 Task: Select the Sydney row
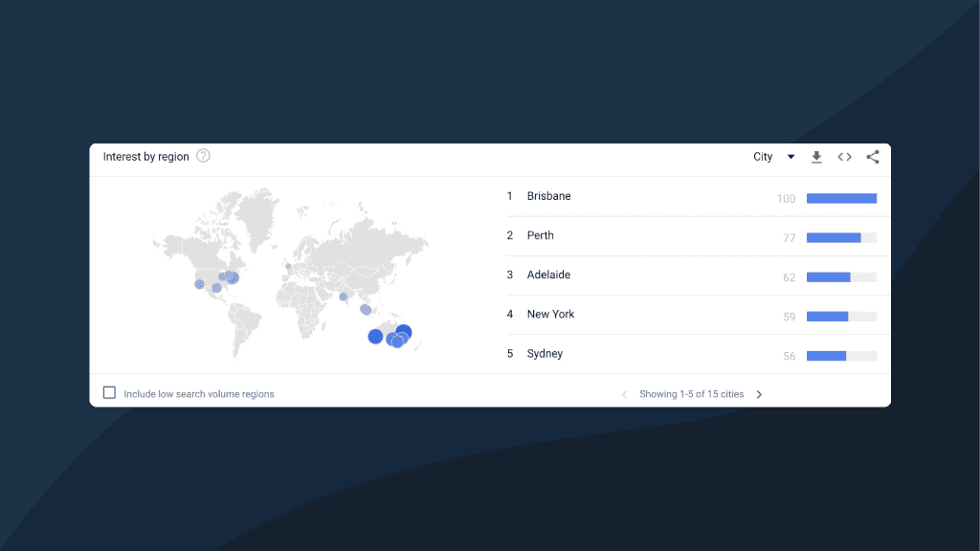click(698, 354)
